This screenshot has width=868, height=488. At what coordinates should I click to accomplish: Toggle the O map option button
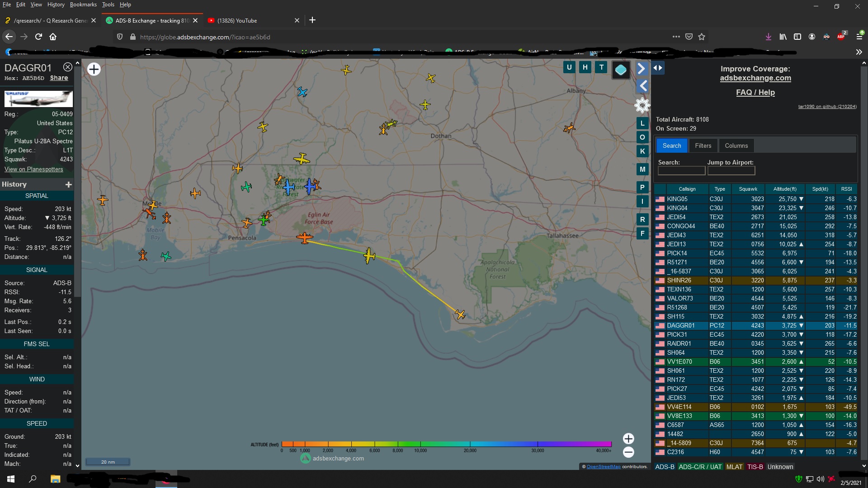642,137
